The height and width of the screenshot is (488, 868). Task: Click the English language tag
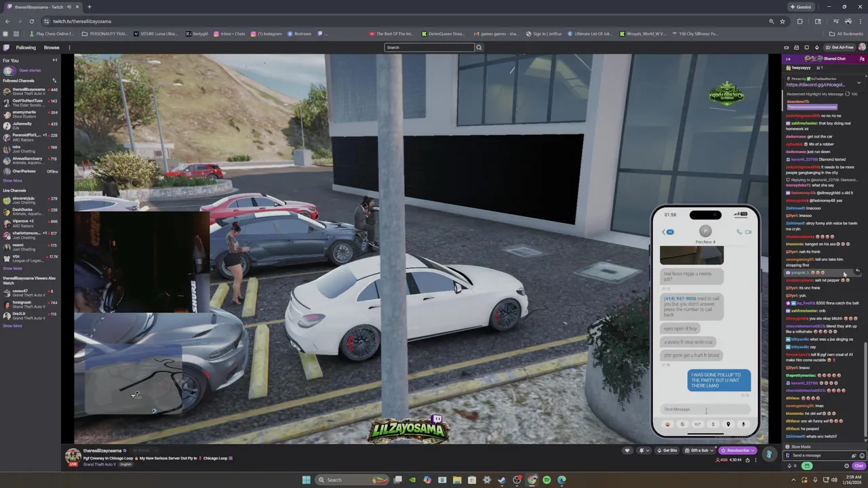tap(126, 465)
